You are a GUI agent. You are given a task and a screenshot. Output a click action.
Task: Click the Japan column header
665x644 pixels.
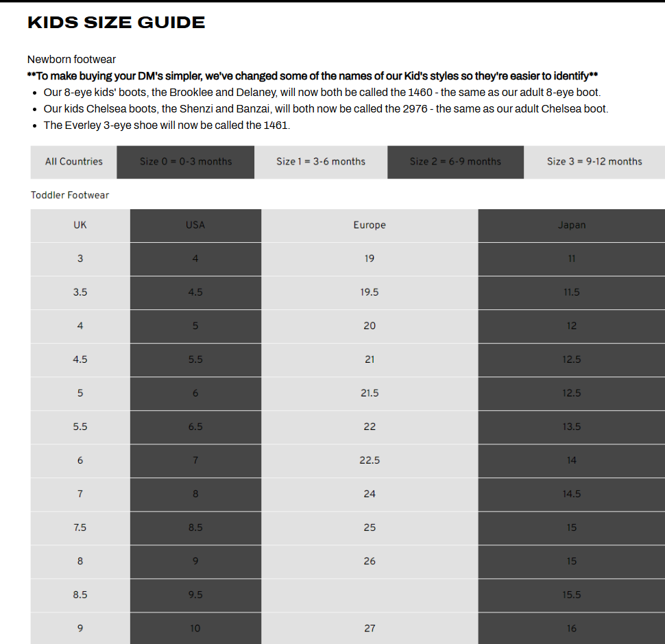[572, 225]
